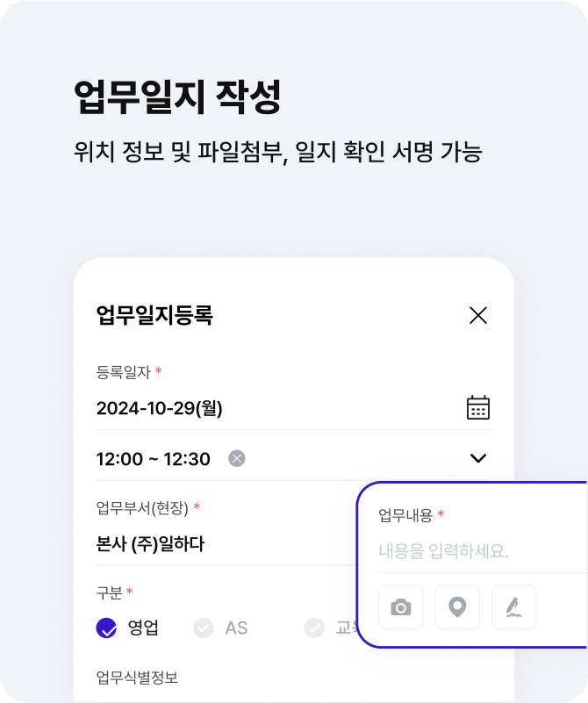Clear the 12:00 ~ 12:30 time selection
Screen dimensions: 588x703
coord(237,458)
